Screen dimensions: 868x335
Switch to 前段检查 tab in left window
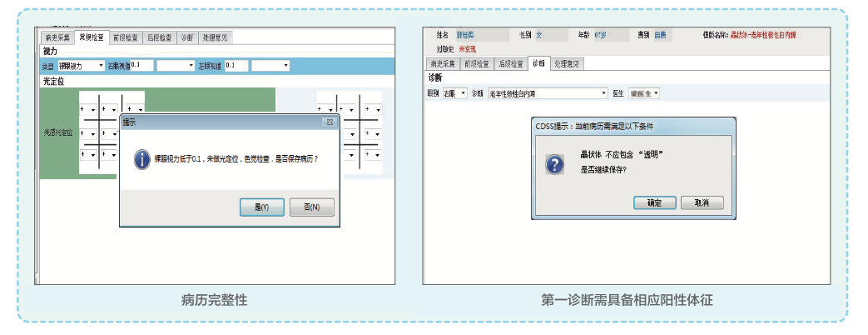coord(124,37)
